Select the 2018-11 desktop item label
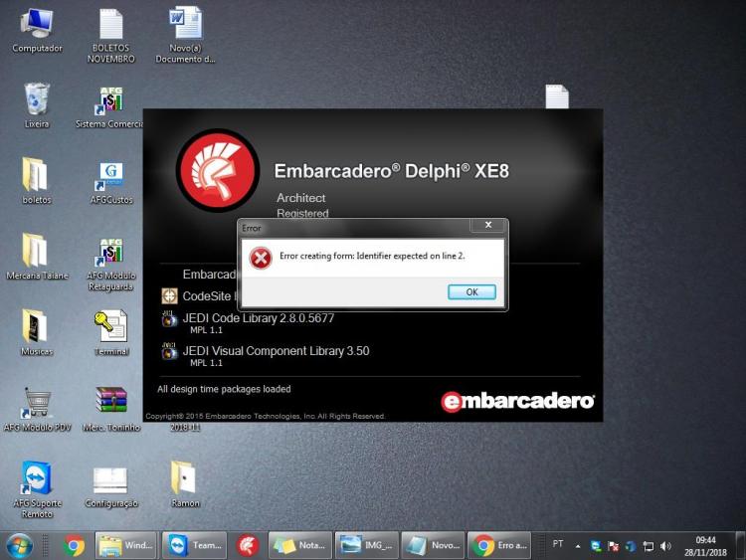 coord(185,428)
